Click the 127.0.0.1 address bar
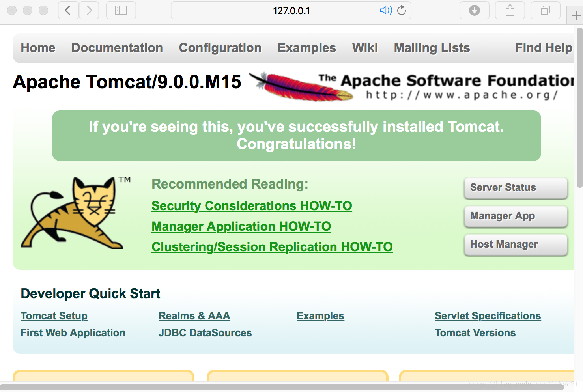This screenshot has width=583, height=392. point(291,10)
